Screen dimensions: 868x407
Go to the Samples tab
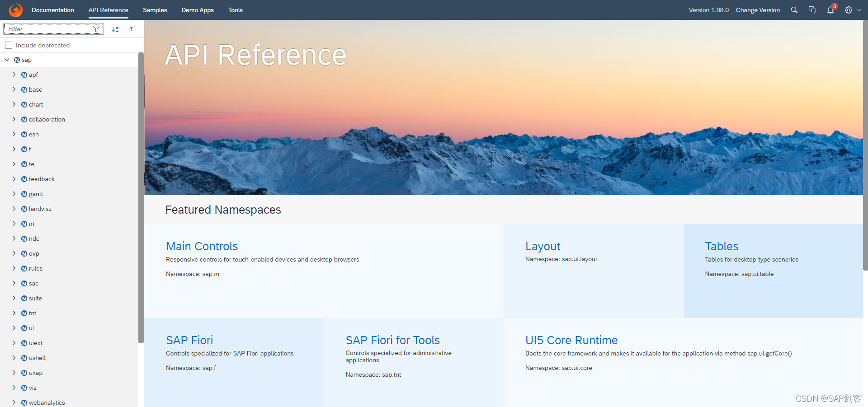tap(155, 10)
